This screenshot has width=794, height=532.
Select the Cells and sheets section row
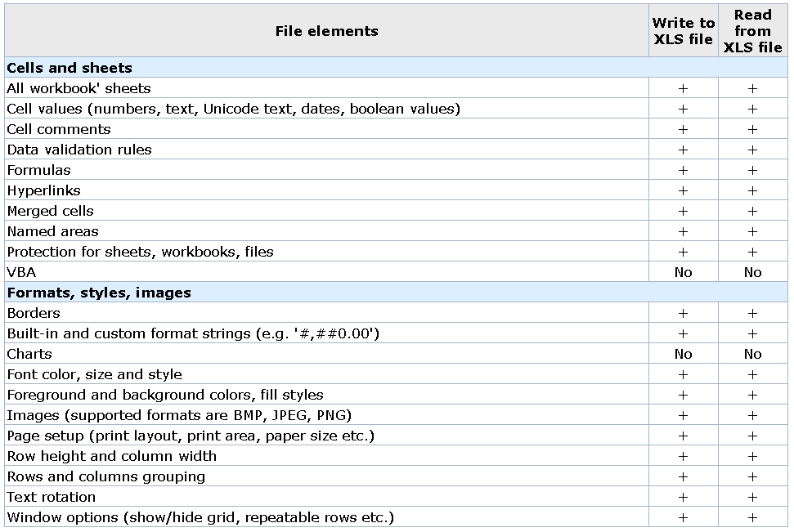coord(396,67)
